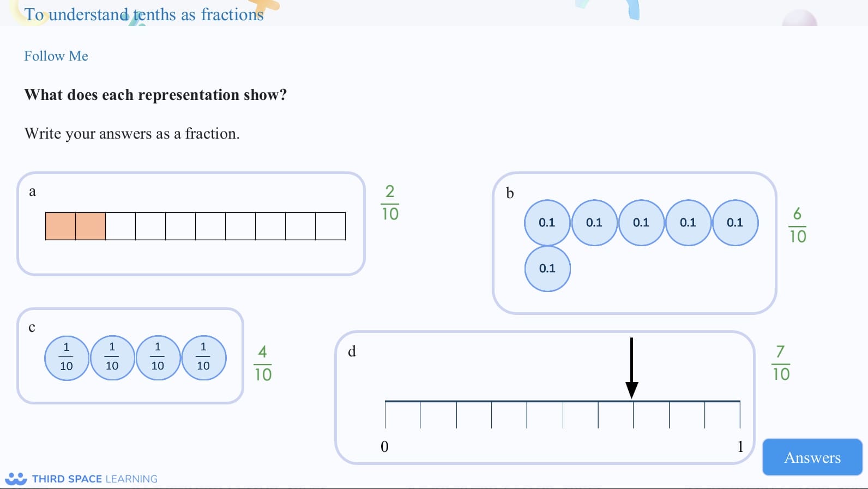Toggle the first empty square in the bar model
Image resolution: width=868 pixels, height=489 pixels.
click(x=120, y=225)
